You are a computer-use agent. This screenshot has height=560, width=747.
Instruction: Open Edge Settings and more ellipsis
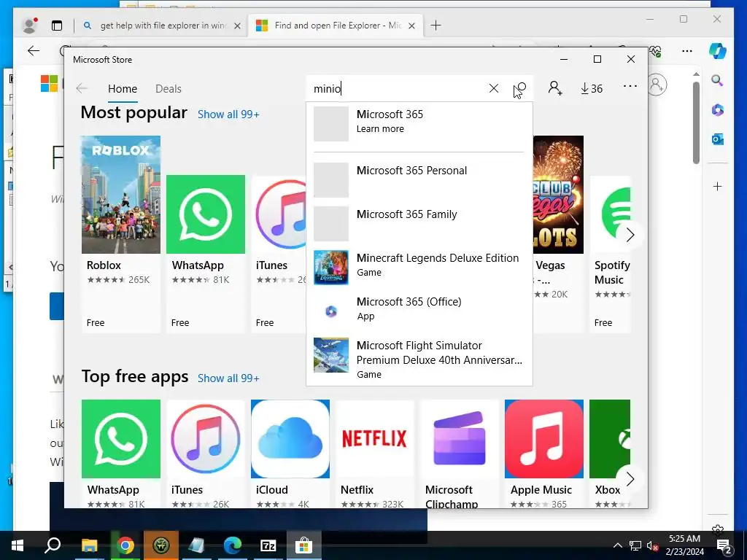[686, 51]
